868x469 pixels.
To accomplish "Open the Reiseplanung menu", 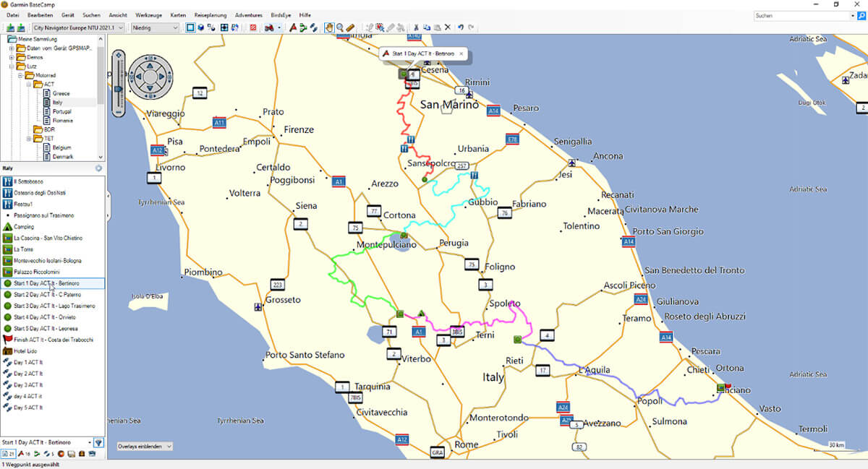I will click(210, 14).
